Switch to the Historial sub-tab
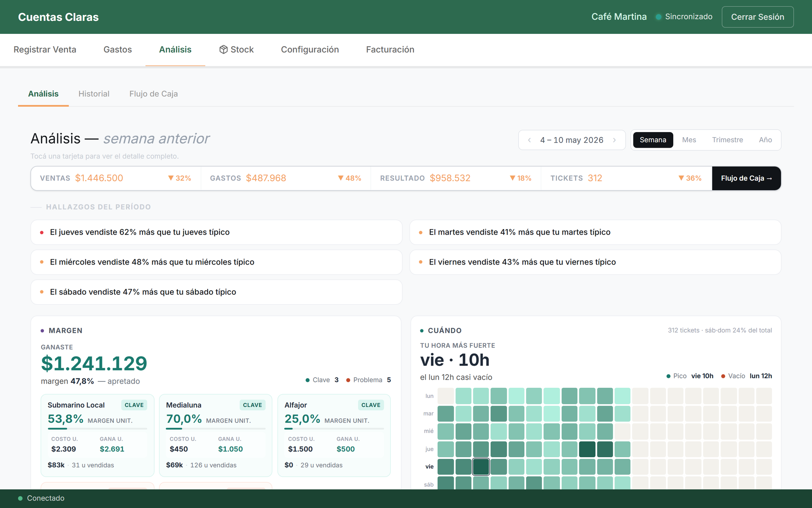Screen dimensions: 812x508 [94, 94]
